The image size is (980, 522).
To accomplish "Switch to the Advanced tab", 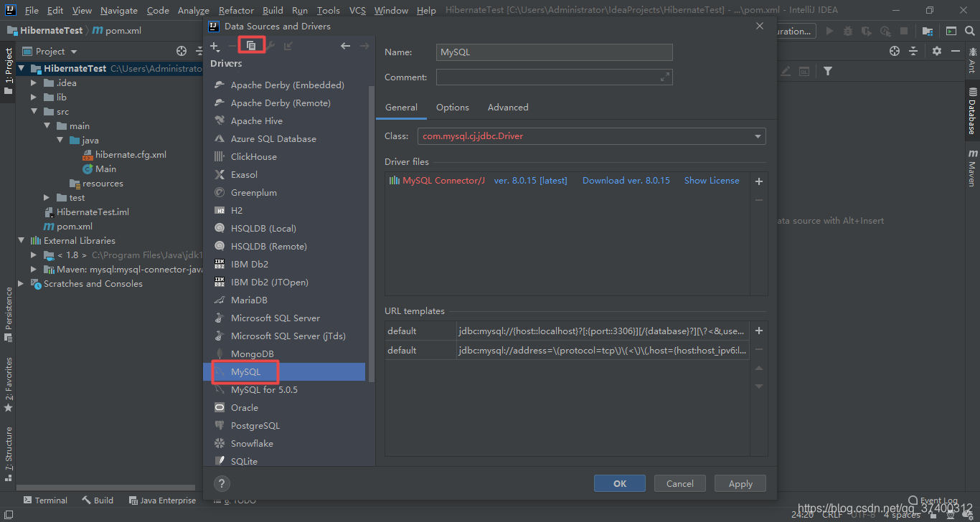I will tap(508, 108).
